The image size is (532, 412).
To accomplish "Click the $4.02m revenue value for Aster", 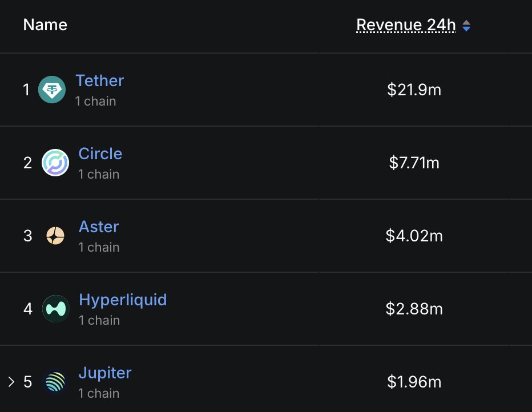I will pos(414,236).
